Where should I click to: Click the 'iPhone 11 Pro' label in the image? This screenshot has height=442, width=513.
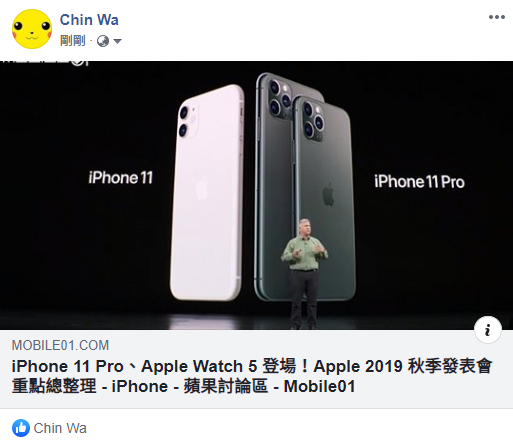(x=419, y=182)
